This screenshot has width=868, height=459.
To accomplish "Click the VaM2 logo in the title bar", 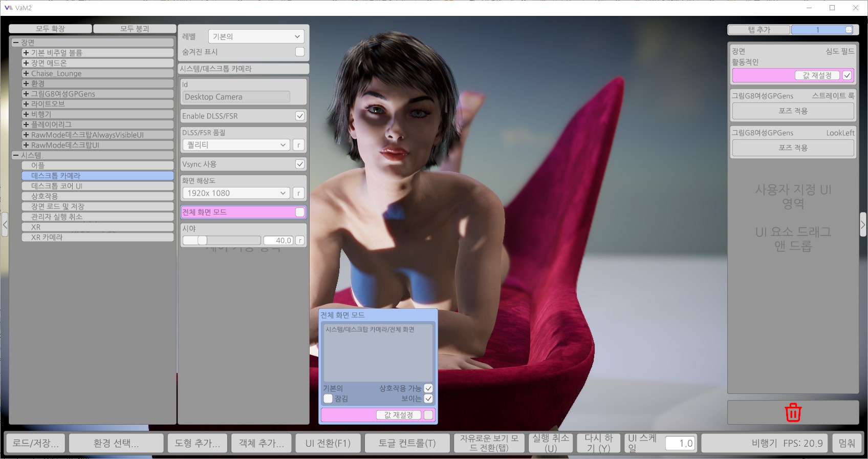I will (x=8, y=8).
